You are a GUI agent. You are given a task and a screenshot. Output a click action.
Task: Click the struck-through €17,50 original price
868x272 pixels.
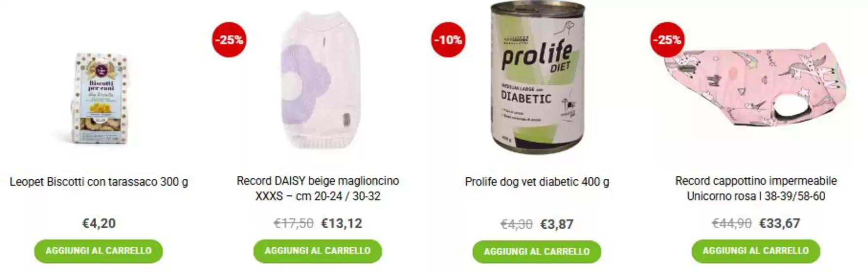pyautogui.click(x=294, y=223)
